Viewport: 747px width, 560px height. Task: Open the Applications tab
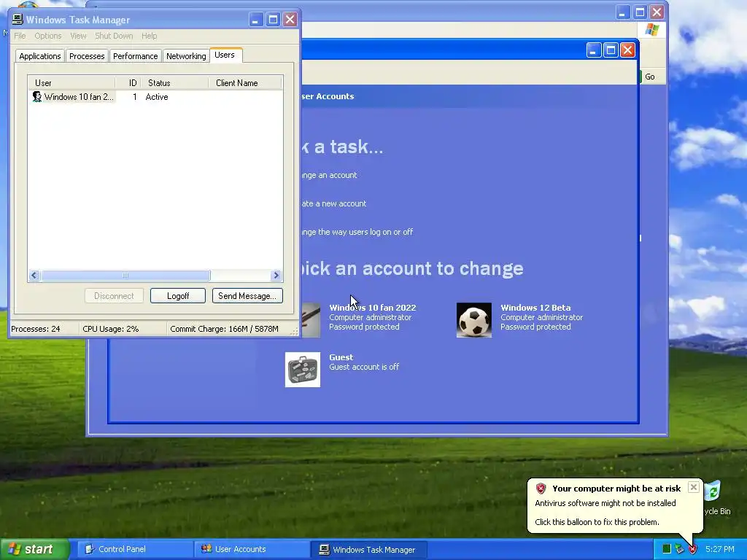40,55
